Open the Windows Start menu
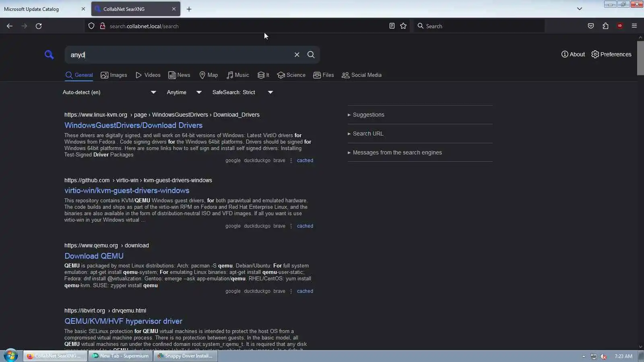Viewport: 644px width, 362px height. tap(11, 356)
